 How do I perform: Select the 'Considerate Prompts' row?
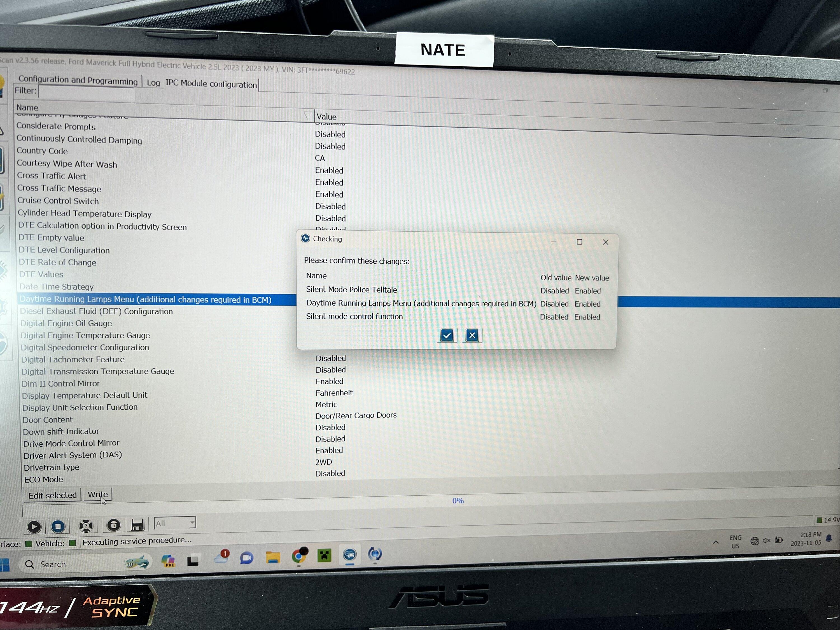tap(56, 126)
